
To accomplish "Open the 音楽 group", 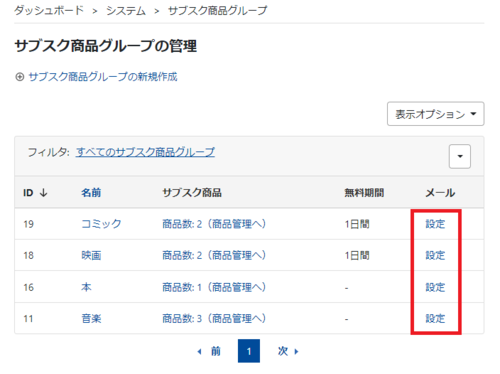I will tap(91, 319).
